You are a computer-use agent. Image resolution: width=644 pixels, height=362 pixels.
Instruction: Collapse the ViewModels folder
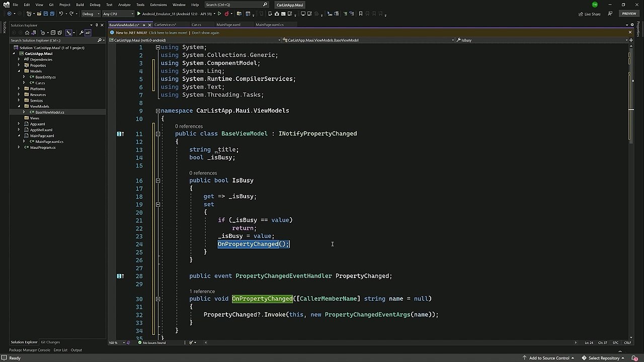point(19,106)
